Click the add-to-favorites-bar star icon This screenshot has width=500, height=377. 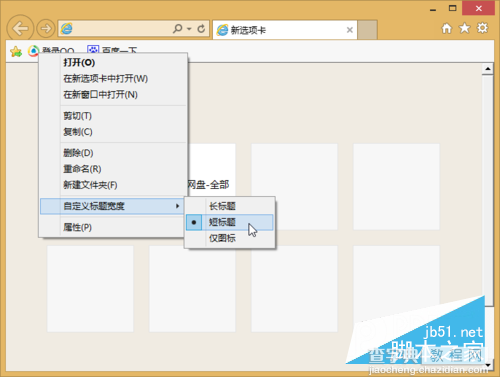coord(16,51)
